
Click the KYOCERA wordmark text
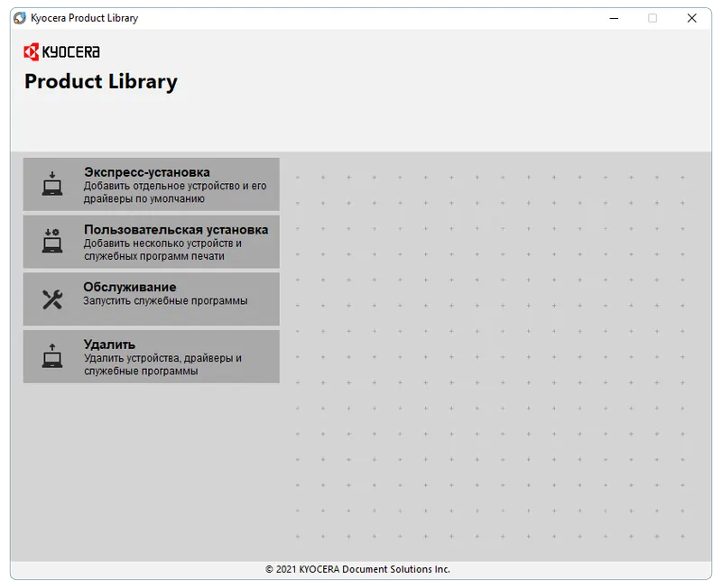coord(71,52)
